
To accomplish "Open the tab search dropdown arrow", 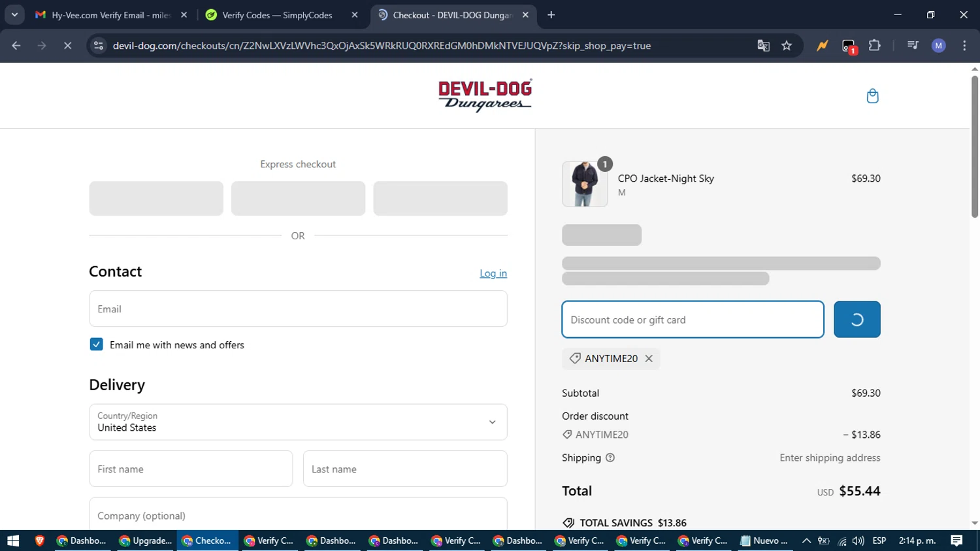I will tap(14, 15).
